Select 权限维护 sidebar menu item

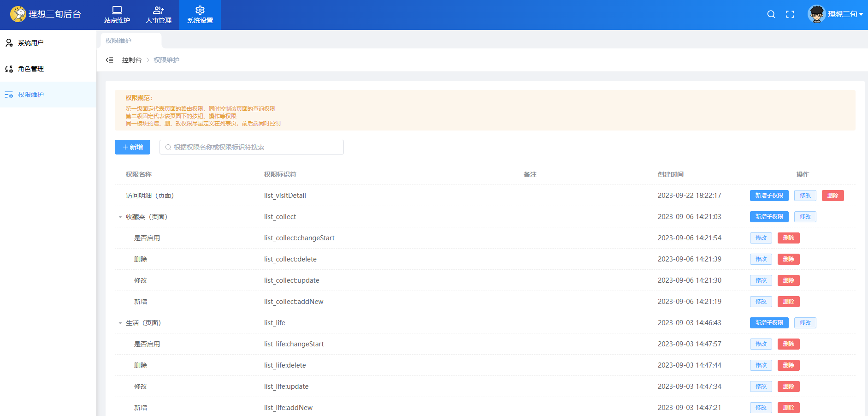[31, 95]
